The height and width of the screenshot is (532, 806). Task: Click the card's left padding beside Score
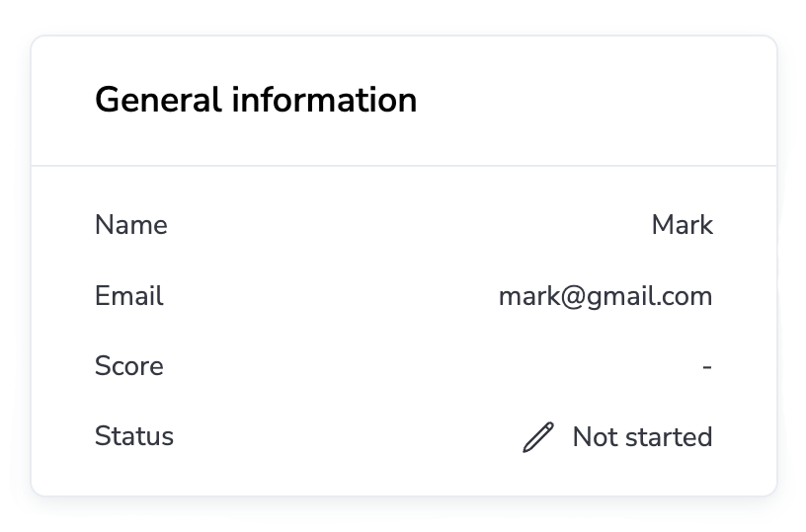tap(62, 366)
